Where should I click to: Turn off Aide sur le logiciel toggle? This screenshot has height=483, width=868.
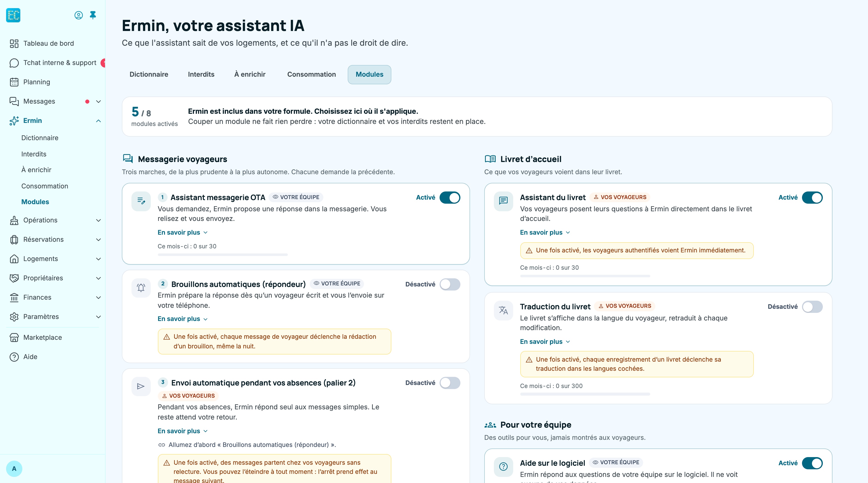(x=812, y=463)
